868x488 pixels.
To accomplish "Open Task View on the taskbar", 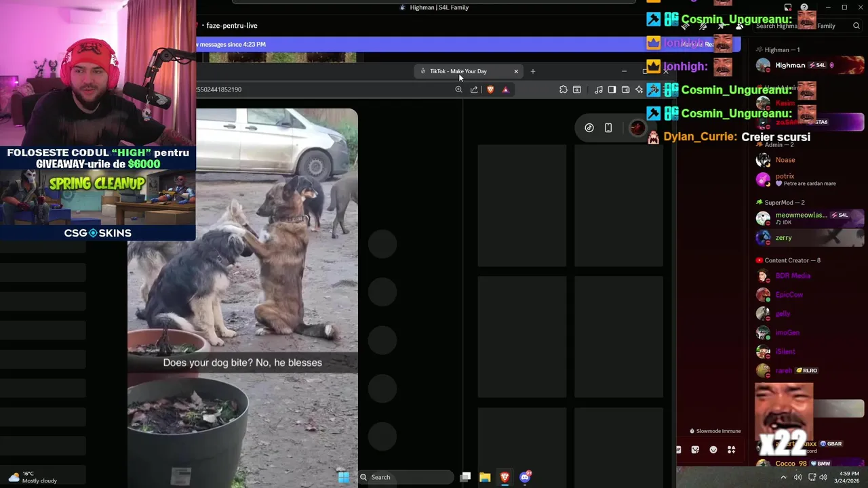I will (x=465, y=477).
